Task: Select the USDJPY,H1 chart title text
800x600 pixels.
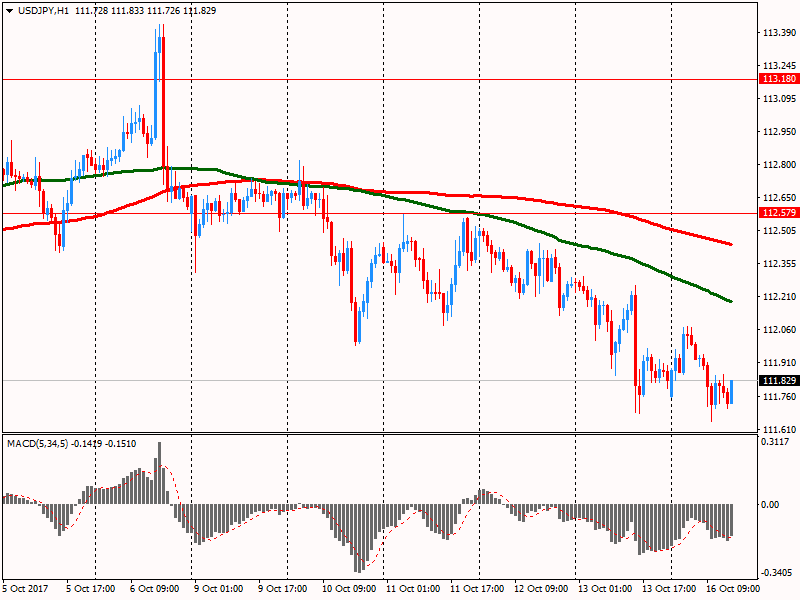Action: (43, 11)
